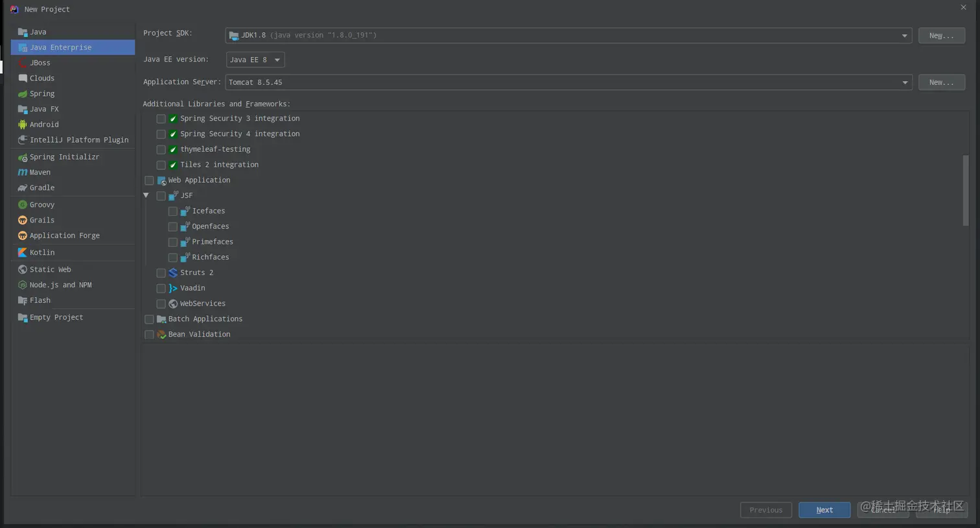Check the Richfaces checkbox

[x=172, y=258]
